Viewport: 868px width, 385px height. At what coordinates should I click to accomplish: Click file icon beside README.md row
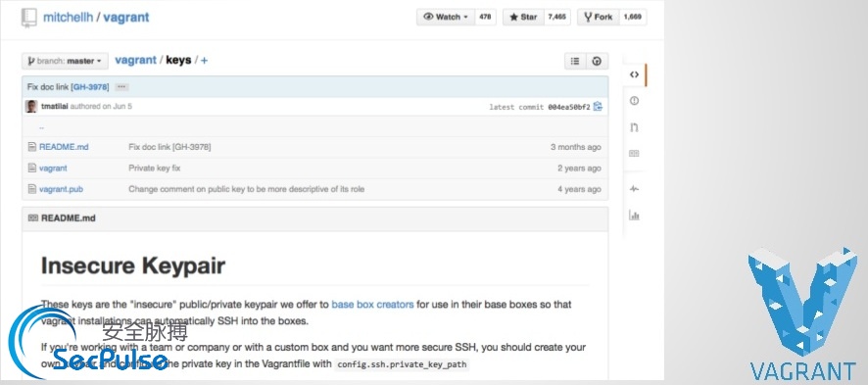31,147
